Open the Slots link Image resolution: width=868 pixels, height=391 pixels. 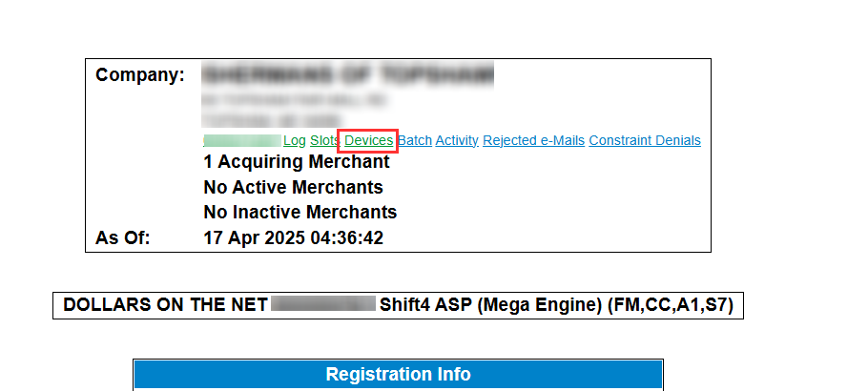point(324,141)
